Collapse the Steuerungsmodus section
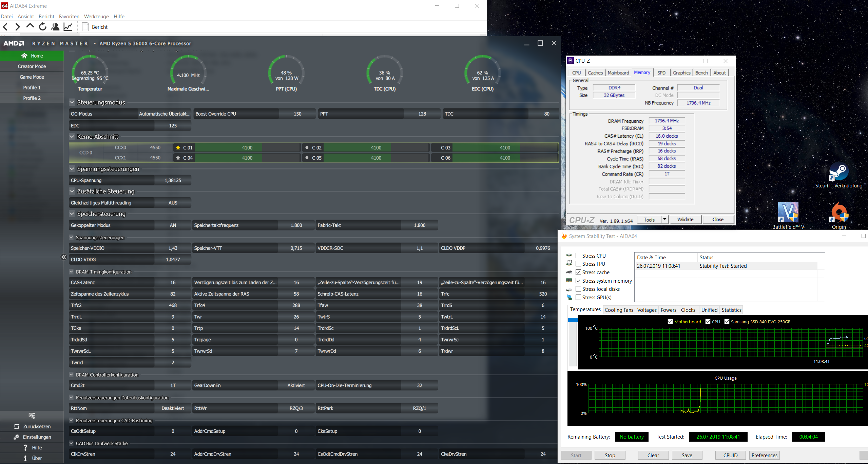868x464 pixels. coord(72,102)
